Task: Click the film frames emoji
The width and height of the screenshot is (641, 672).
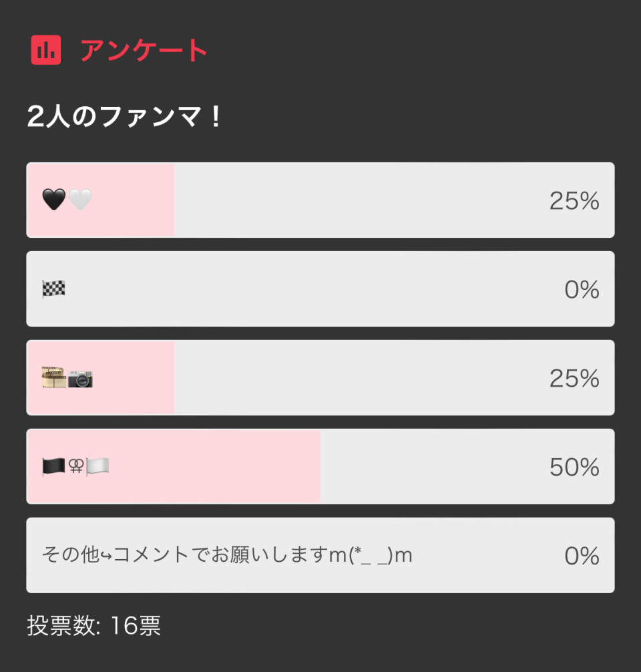Action: pyautogui.click(x=54, y=377)
